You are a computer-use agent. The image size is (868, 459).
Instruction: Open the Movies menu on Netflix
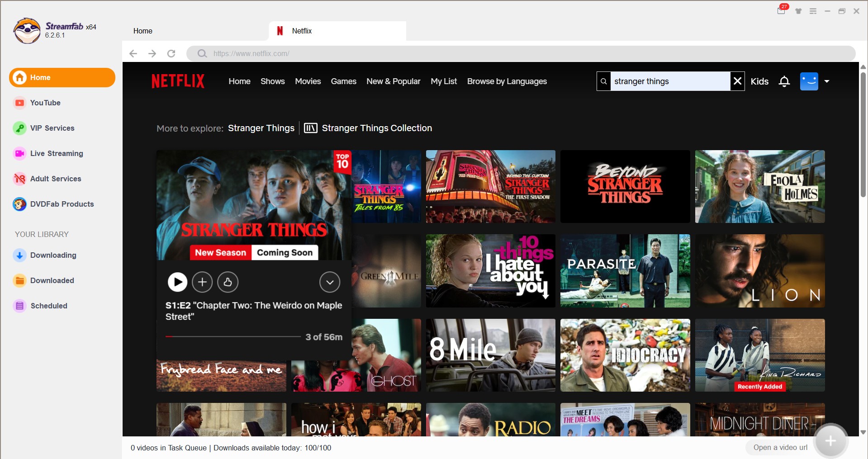tap(308, 81)
